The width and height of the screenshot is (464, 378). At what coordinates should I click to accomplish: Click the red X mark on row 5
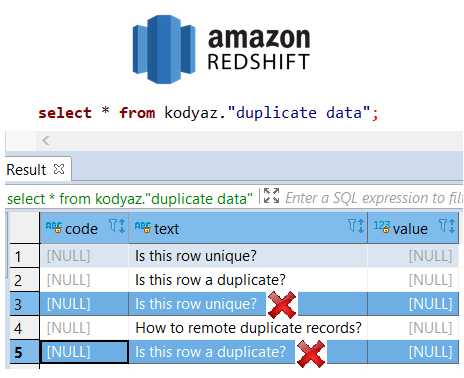point(311,354)
